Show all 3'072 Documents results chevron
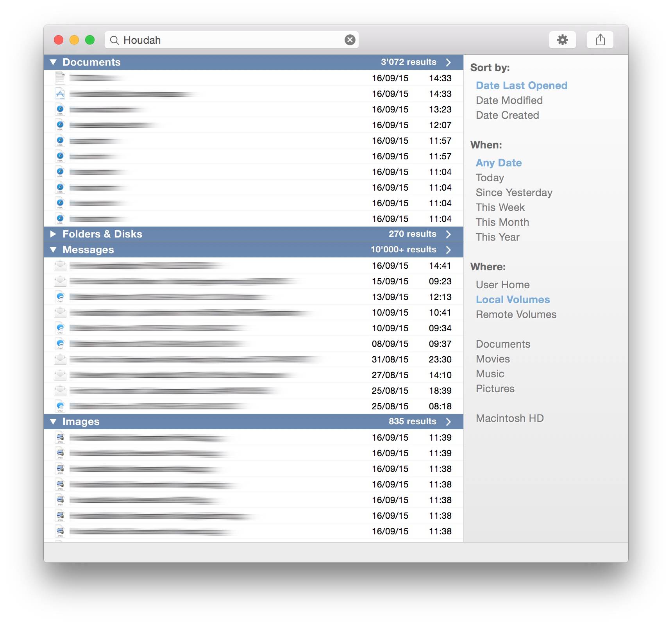Image resolution: width=672 pixels, height=625 pixels. click(x=449, y=62)
